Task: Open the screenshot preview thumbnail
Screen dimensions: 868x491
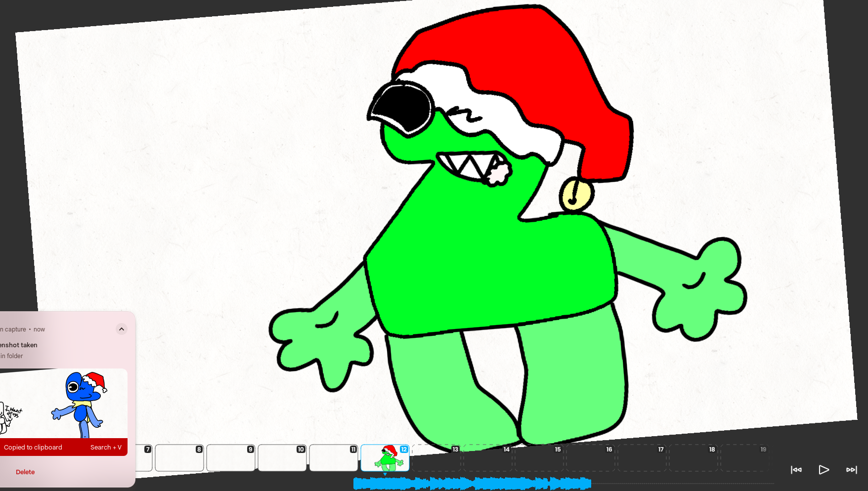Action: [64, 403]
